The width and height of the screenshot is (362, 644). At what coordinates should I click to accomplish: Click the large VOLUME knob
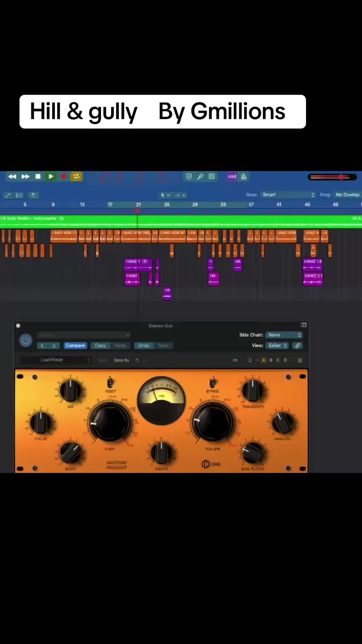click(213, 422)
